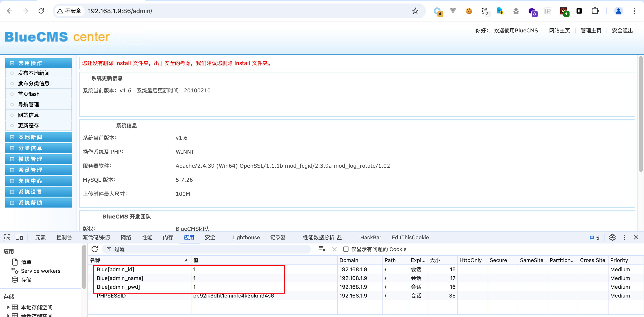Click the browser back arrow
The width and height of the screenshot is (644, 317).
[10, 11]
